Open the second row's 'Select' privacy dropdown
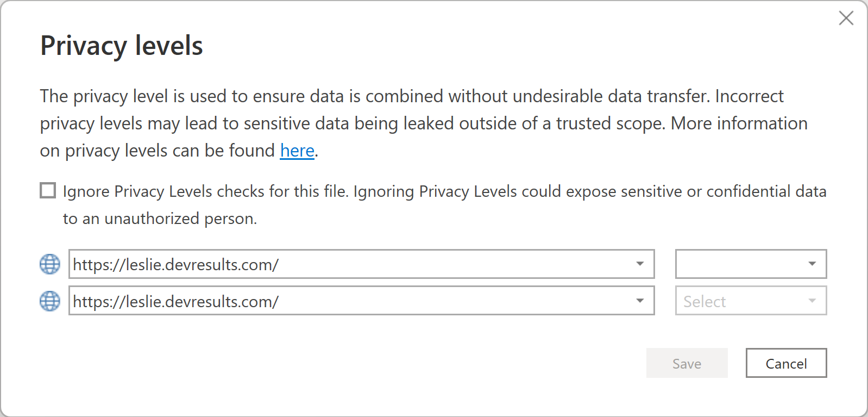This screenshot has width=868, height=417. coord(751,301)
